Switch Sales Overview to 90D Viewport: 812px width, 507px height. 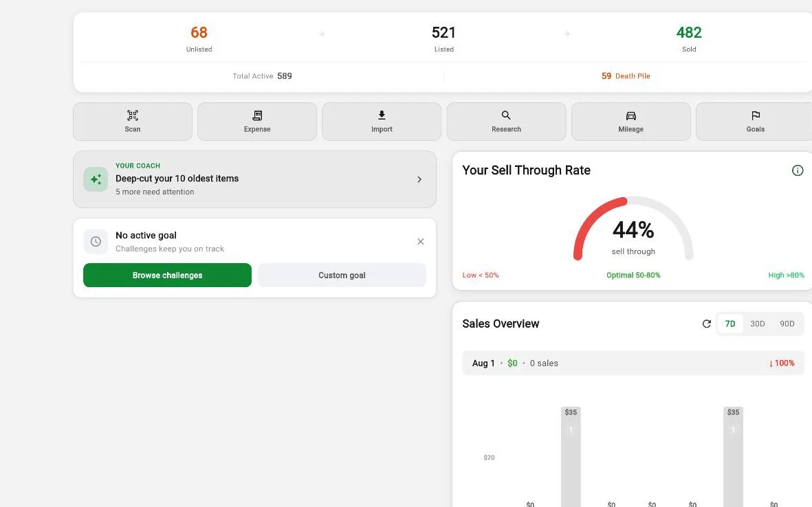point(787,324)
